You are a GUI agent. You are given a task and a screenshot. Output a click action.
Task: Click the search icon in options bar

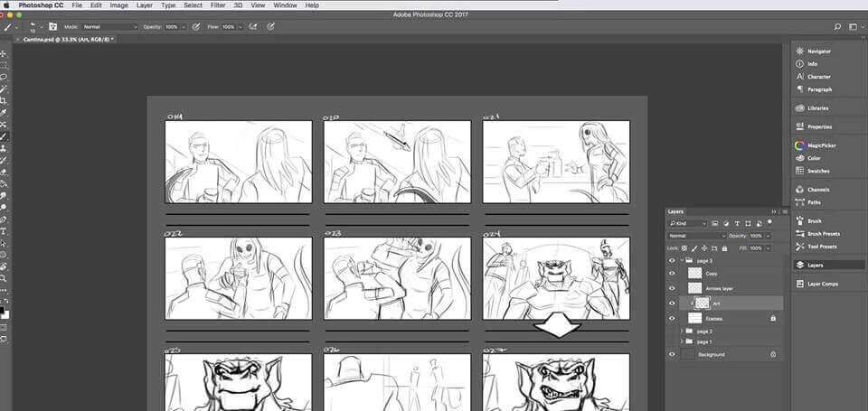[x=837, y=26]
